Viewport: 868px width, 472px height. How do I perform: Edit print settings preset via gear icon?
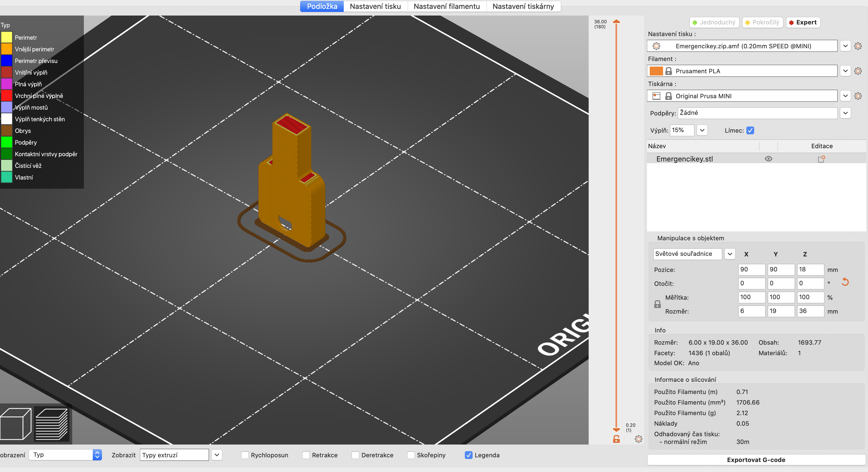tap(858, 46)
